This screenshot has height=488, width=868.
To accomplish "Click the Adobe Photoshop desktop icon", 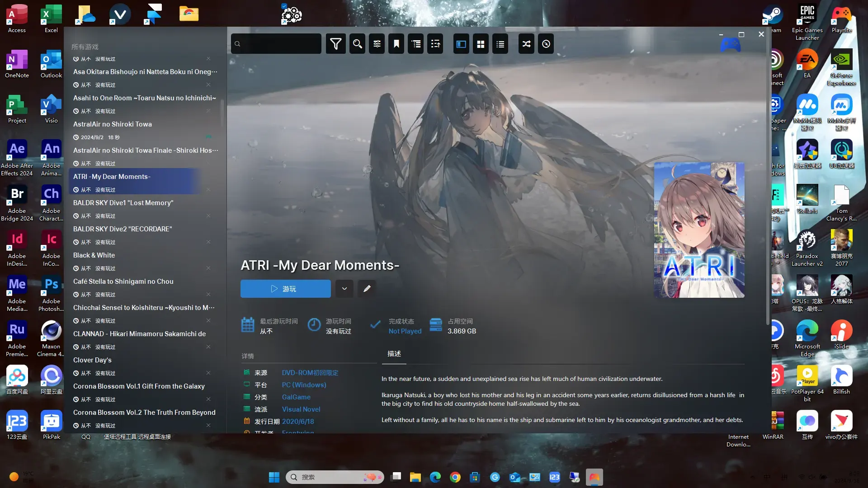I will [51, 293].
